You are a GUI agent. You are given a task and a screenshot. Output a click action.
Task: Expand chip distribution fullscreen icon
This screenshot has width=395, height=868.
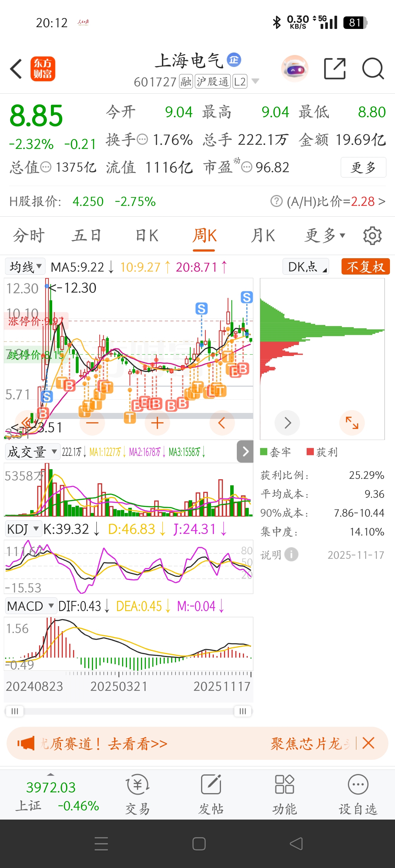click(352, 423)
